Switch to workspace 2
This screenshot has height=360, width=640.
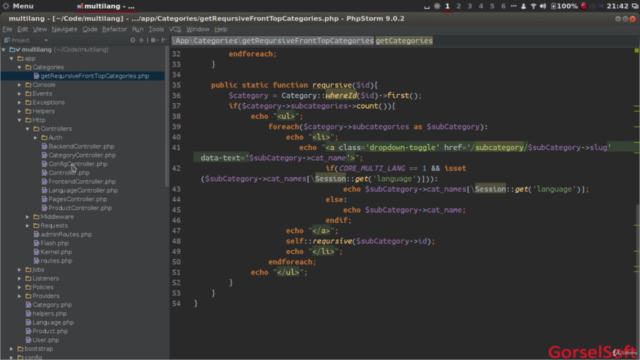(458, 6)
